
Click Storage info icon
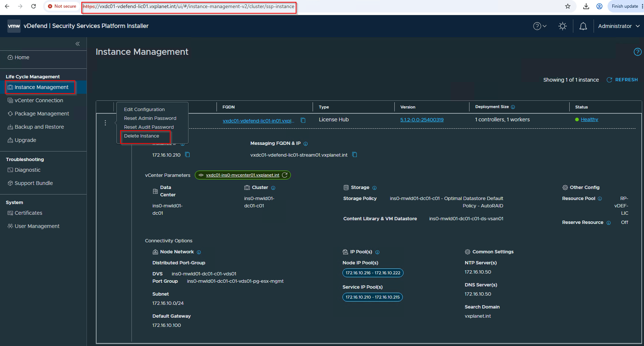tap(374, 188)
